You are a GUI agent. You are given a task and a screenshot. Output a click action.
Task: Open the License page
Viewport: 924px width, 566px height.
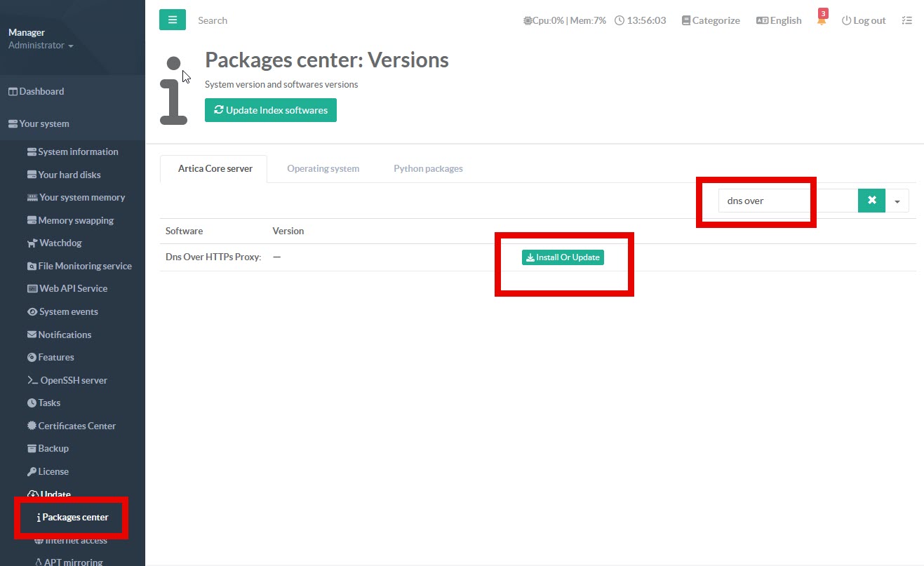53,471
